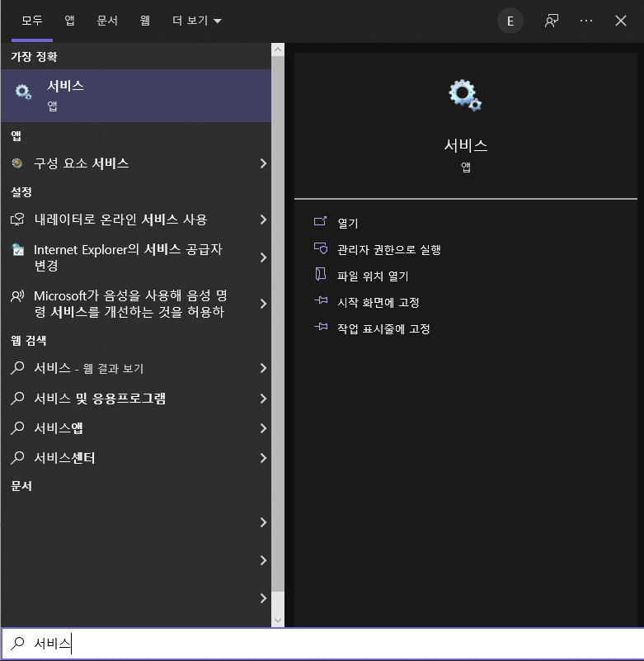Click the Internet Explorer 서비스 공급자 icon
The image size is (644, 661).
coord(17,249)
